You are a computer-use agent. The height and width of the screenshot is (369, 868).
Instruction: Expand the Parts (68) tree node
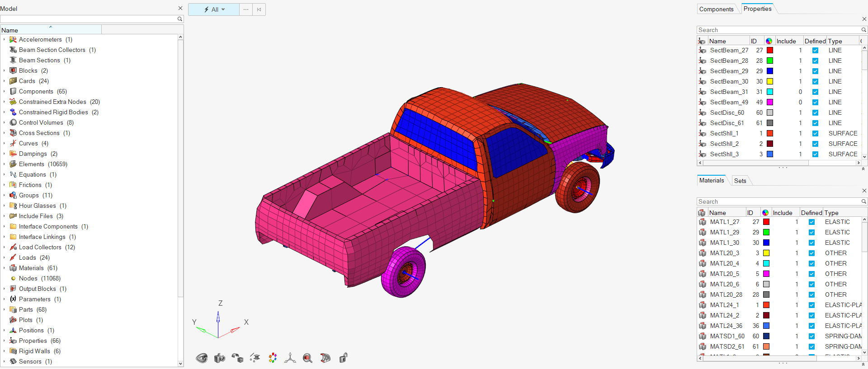(4, 310)
